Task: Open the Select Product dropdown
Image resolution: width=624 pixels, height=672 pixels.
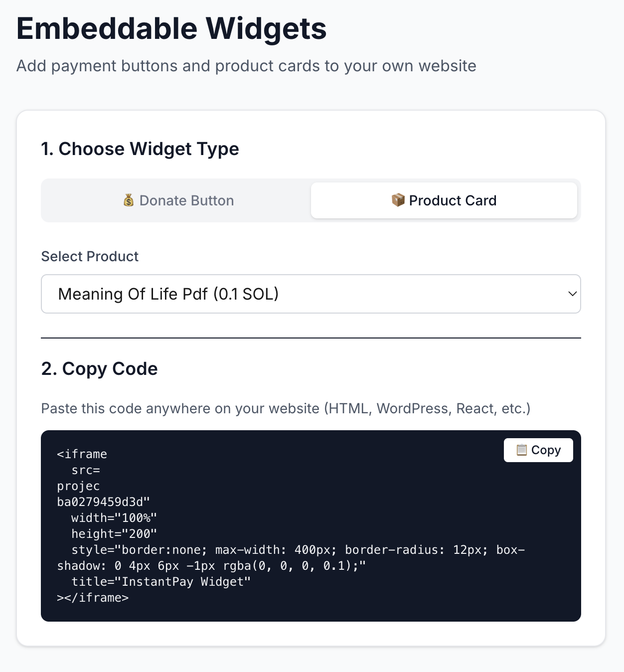Action: (x=310, y=294)
